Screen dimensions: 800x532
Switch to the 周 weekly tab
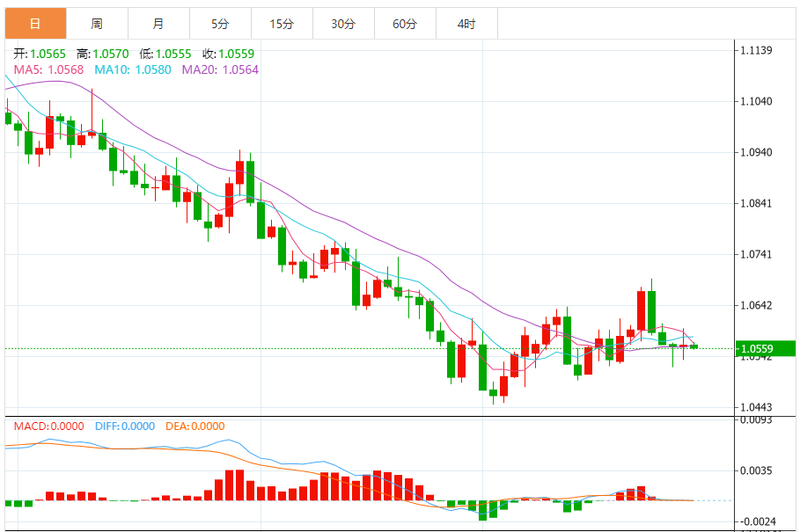(x=97, y=24)
